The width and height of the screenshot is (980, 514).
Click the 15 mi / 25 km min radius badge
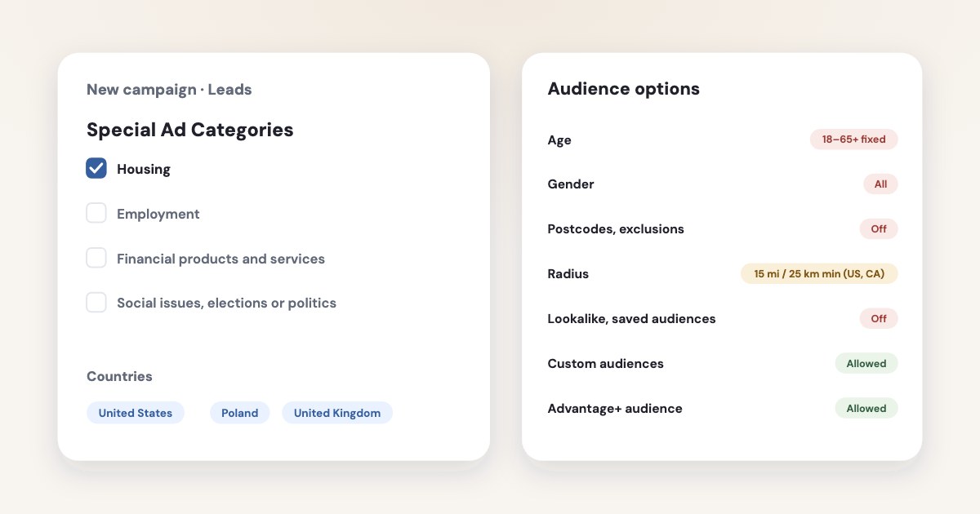point(819,274)
